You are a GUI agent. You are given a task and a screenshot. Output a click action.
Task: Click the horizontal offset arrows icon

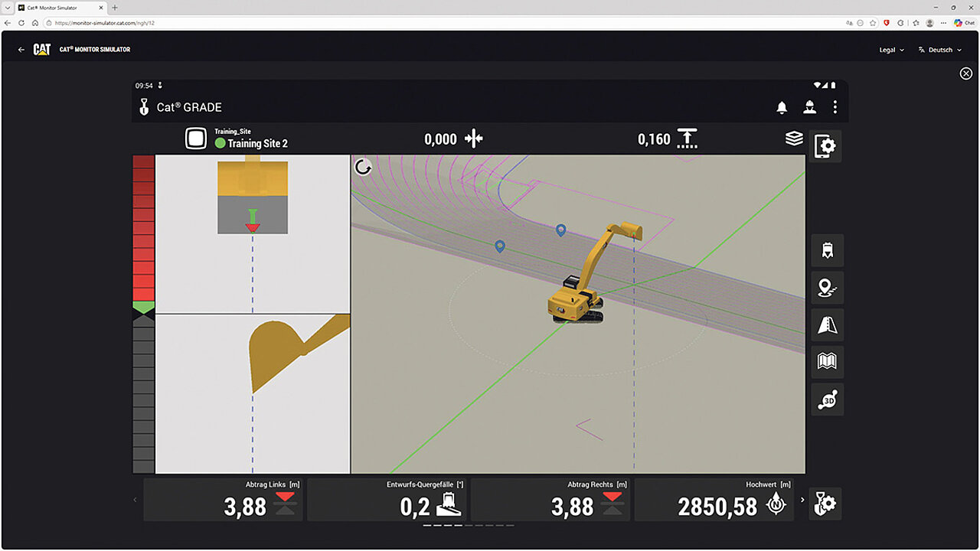[474, 139]
